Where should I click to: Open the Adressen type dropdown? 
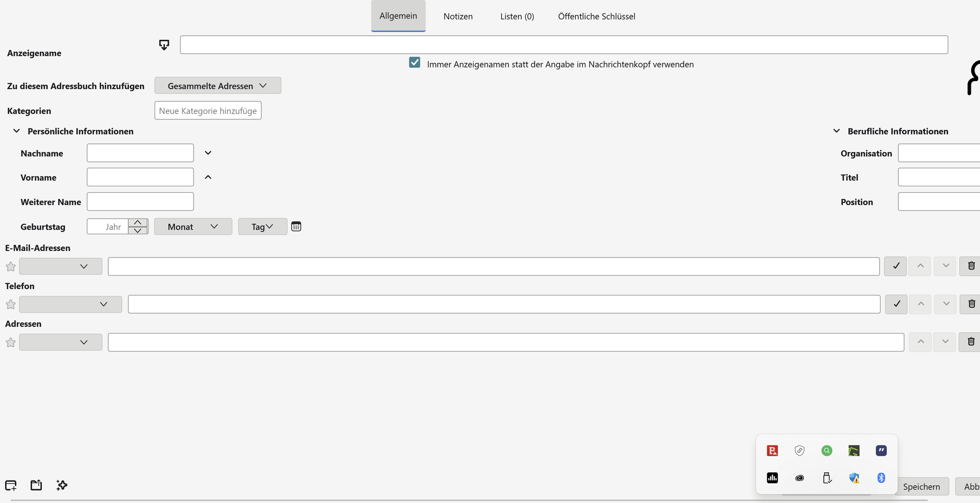(61, 342)
